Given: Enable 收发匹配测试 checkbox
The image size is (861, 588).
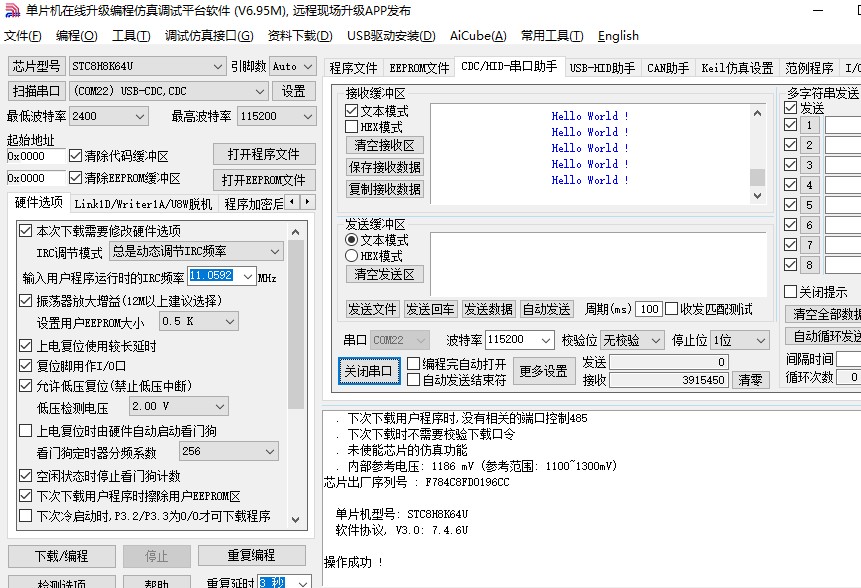Looking at the screenshot, I should pyautogui.click(x=671, y=309).
